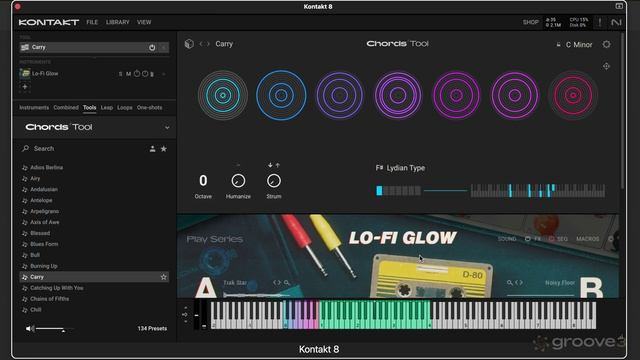Image resolution: width=640 pixels, height=360 pixels.
Task: Switch to the Leap tab
Action: (107, 108)
